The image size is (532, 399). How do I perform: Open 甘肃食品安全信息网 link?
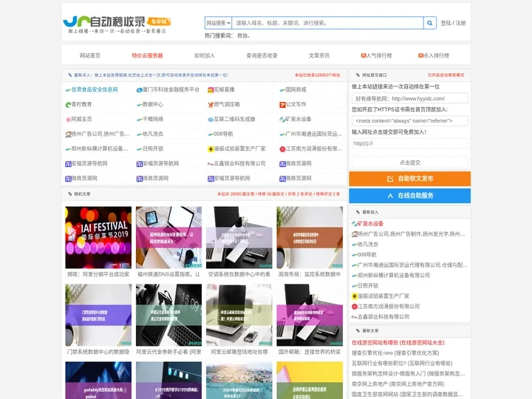(x=95, y=89)
